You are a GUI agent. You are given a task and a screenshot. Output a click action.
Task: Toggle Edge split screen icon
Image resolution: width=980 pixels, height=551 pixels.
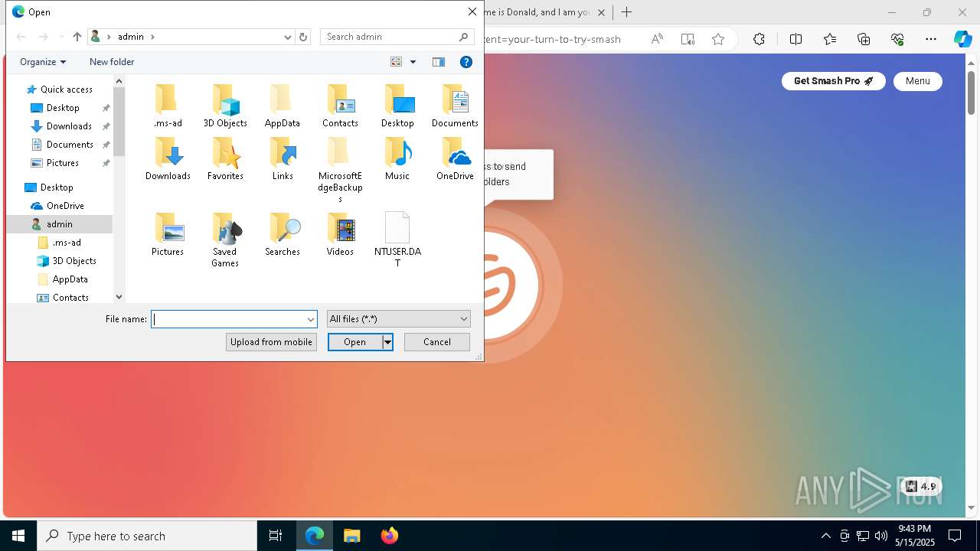pos(795,39)
